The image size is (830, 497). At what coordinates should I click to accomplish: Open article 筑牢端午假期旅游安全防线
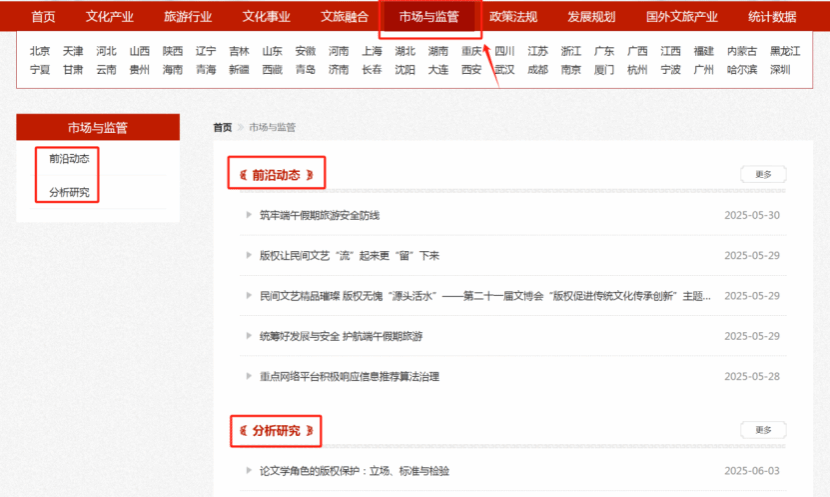tap(320, 215)
